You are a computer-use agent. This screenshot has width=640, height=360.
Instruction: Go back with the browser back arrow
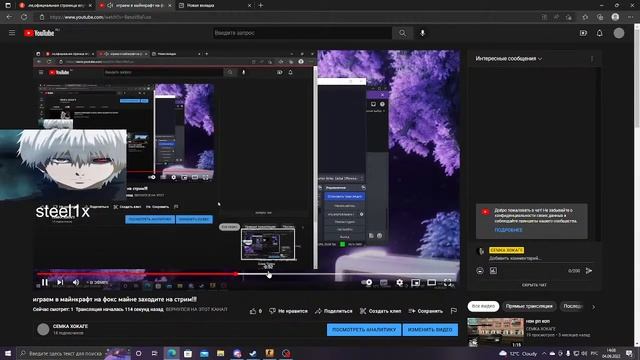(9, 17)
